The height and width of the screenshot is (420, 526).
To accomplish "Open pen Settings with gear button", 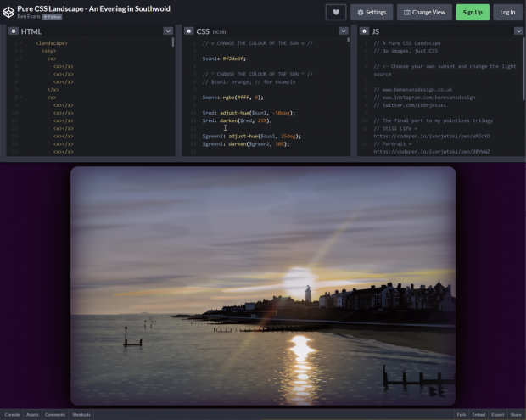I will [371, 13].
